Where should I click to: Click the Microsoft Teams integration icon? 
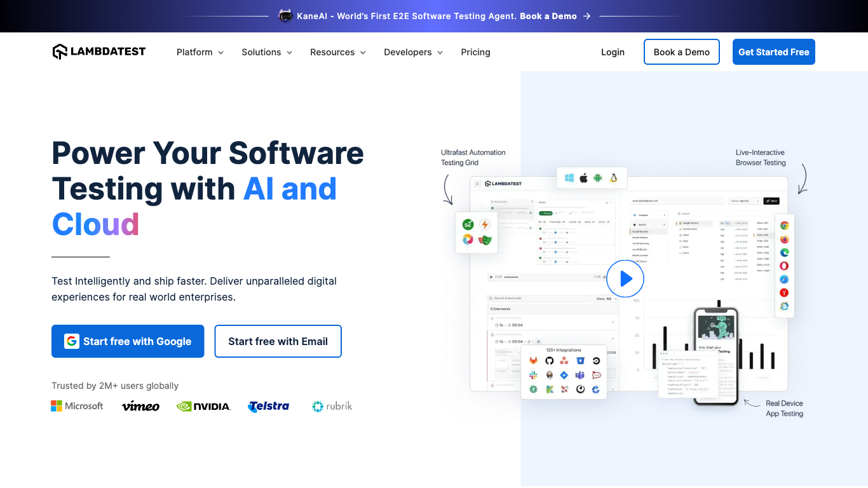click(x=580, y=375)
